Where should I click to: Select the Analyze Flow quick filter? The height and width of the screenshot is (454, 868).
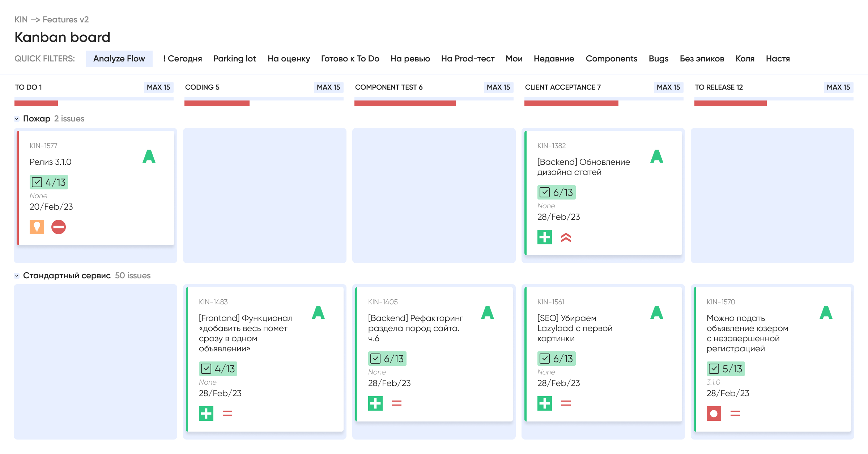point(119,59)
